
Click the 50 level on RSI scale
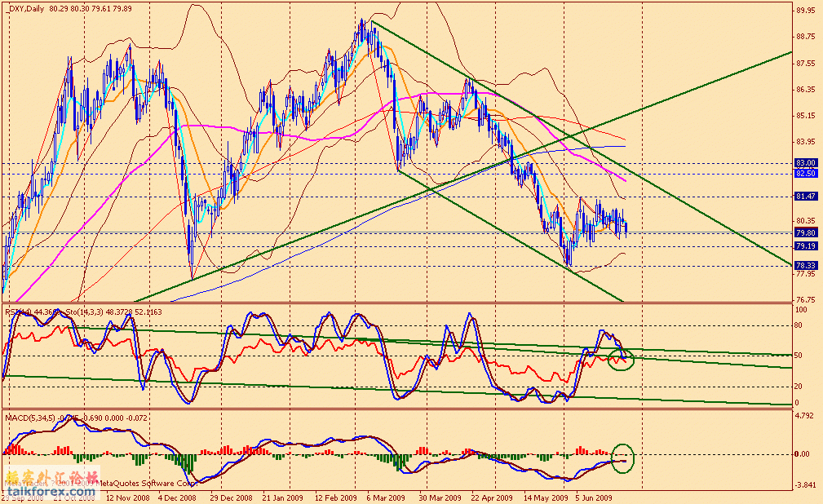[798, 356]
